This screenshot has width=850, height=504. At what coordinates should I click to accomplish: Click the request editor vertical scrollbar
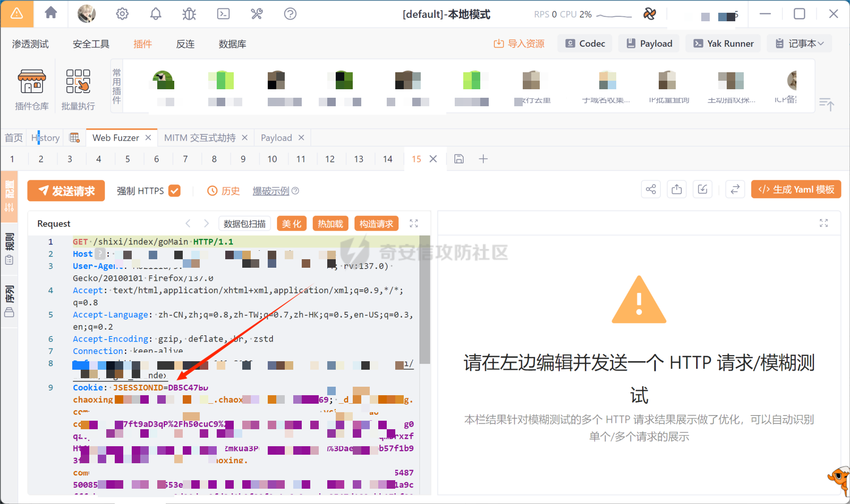click(x=425, y=300)
